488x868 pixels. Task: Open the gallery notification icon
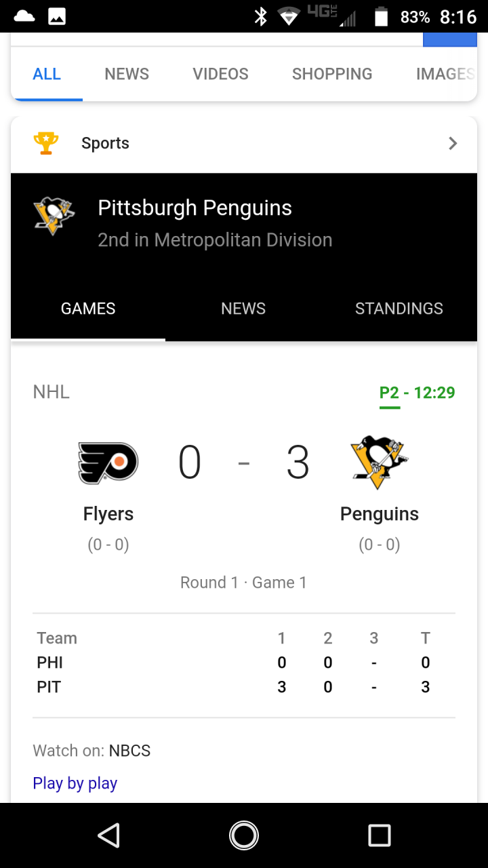click(x=57, y=17)
